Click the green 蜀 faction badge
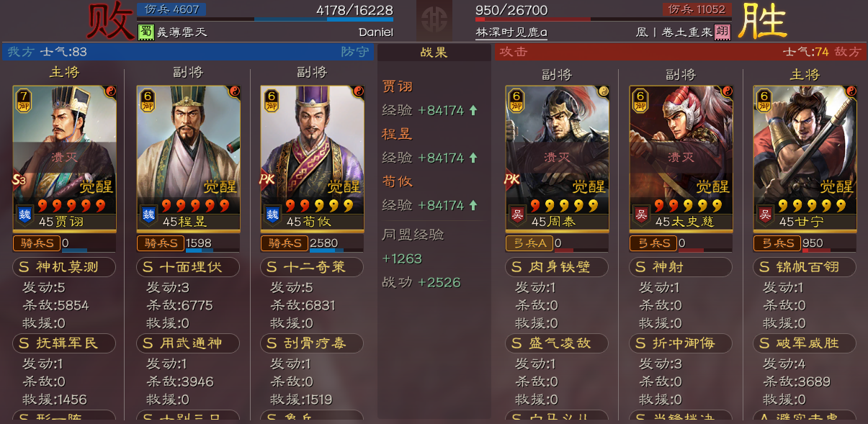The image size is (868, 424). point(146,32)
